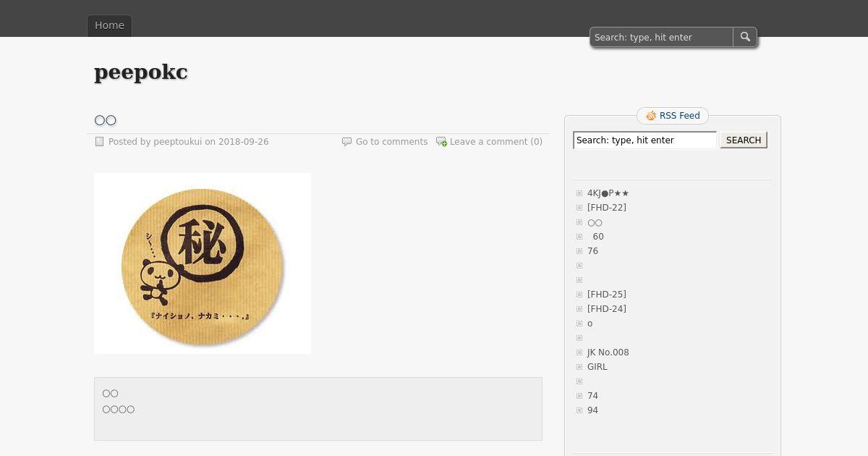The width and height of the screenshot is (868, 456).
Task: Open the RSS Feed link
Action: (680, 116)
